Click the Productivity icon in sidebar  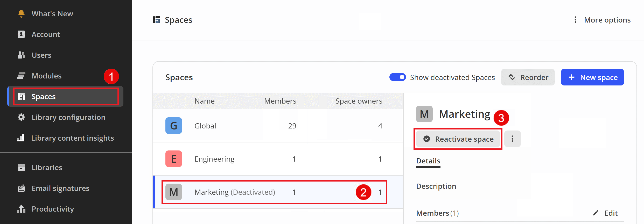(x=21, y=209)
